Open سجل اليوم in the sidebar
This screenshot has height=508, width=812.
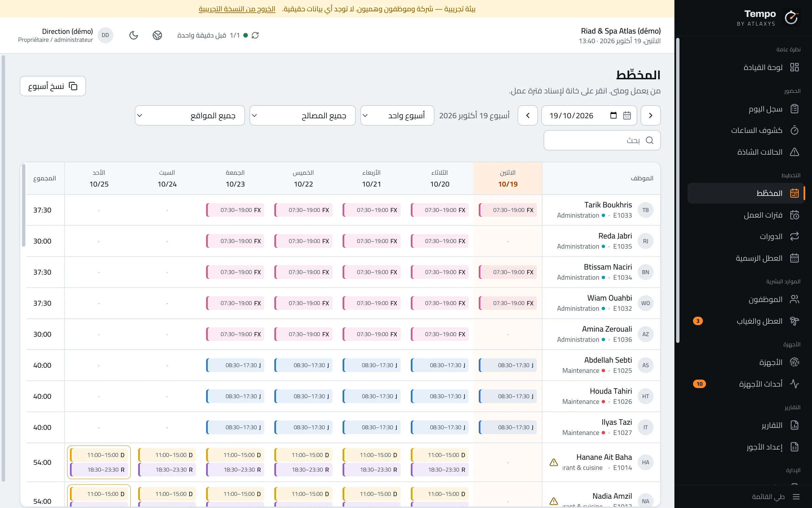746,109
